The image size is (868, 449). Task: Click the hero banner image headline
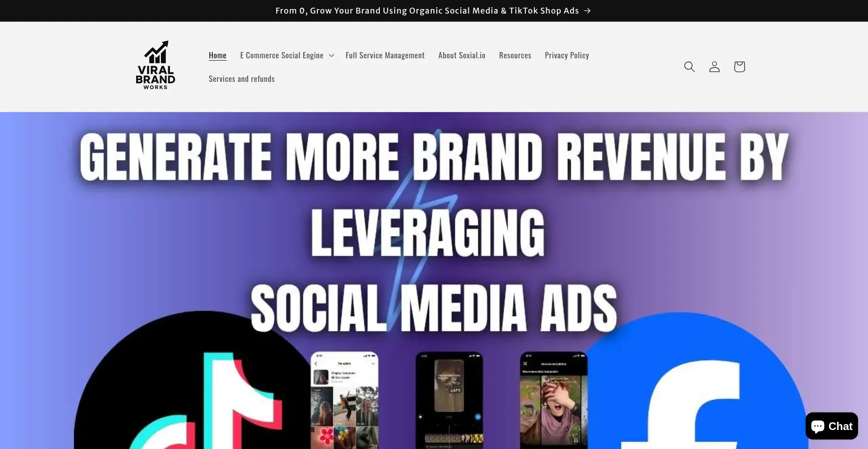click(x=434, y=233)
